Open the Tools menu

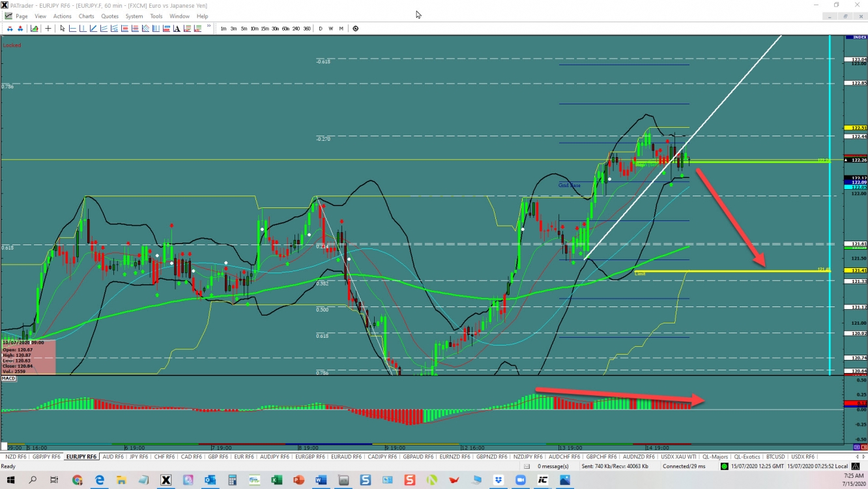[156, 16]
